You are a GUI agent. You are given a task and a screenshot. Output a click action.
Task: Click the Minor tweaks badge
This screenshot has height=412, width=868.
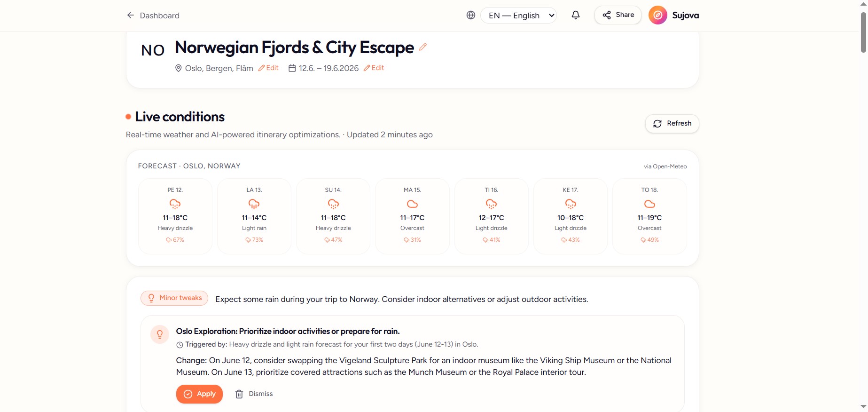click(174, 298)
